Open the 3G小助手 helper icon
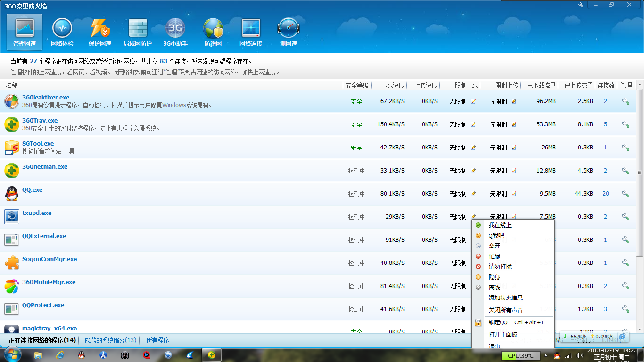Image resolution: width=644 pixels, height=362 pixels. point(175,32)
